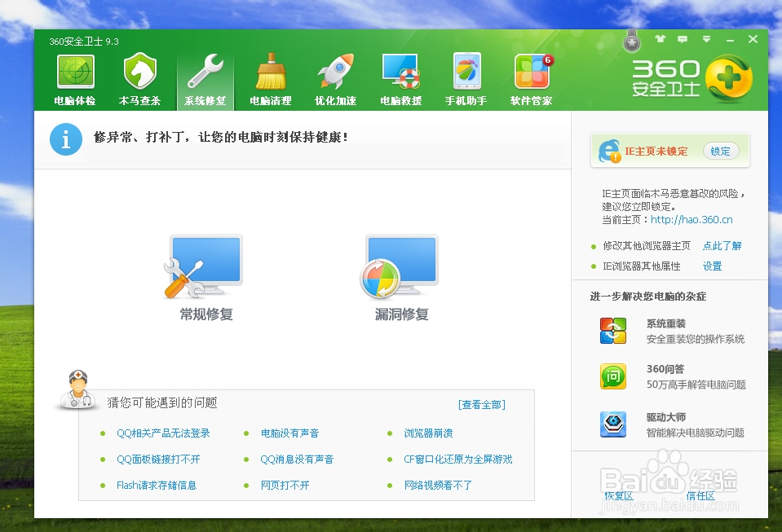The height and width of the screenshot is (532, 782).
Task: Open the 电脑清理 broom icon
Action: pyautogui.click(x=270, y=72)
